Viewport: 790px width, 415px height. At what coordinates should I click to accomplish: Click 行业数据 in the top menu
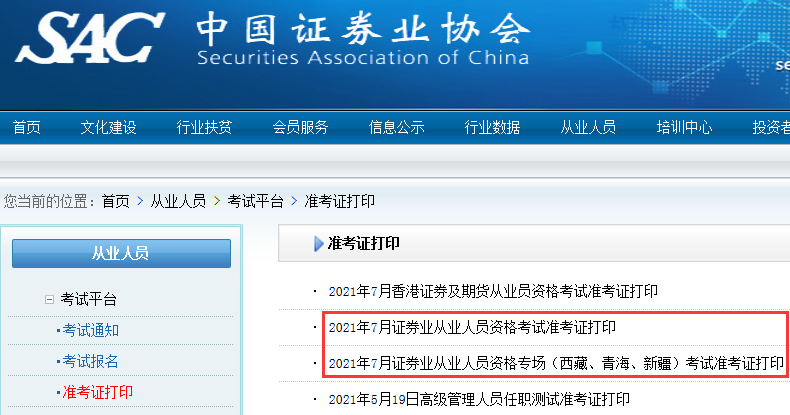492,127
